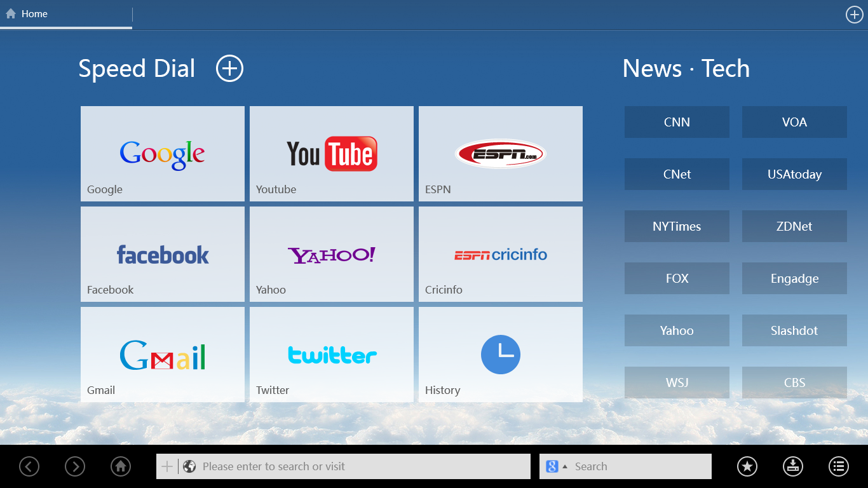Open the Facebook speed dial tile

[x=163, y=254]
